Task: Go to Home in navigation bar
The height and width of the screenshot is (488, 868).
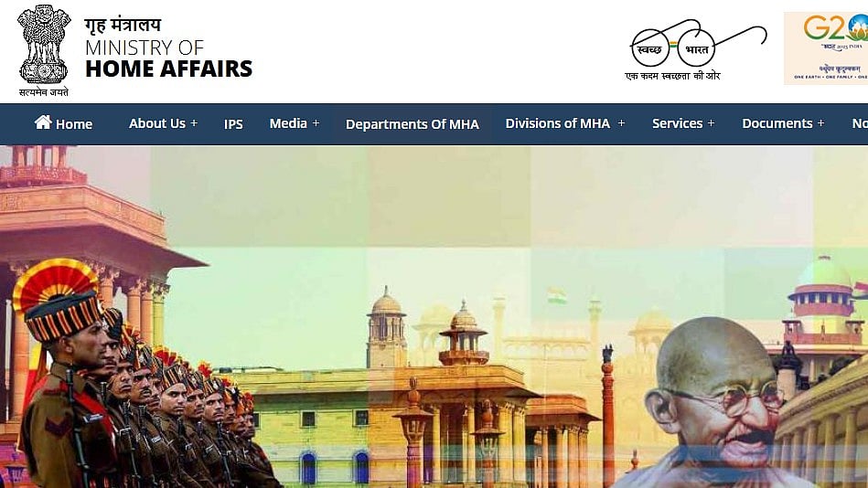Action: pos(63,122)
